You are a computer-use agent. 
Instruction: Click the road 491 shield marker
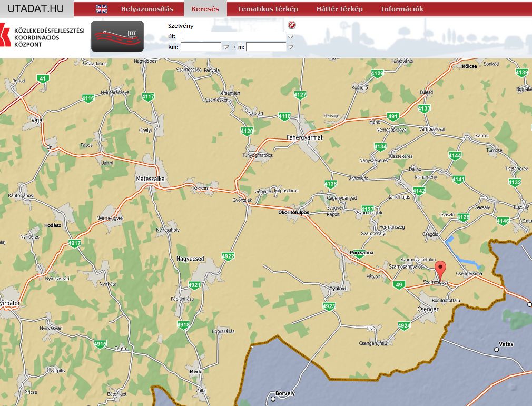coord(393,116)
